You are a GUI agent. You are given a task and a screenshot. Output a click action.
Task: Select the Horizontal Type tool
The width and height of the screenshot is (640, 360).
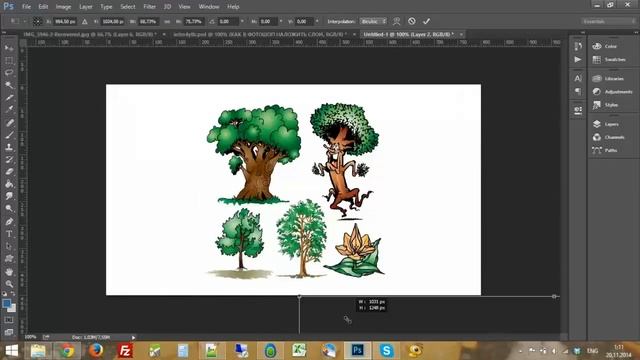pyautogui.click(x=9, y=234)
